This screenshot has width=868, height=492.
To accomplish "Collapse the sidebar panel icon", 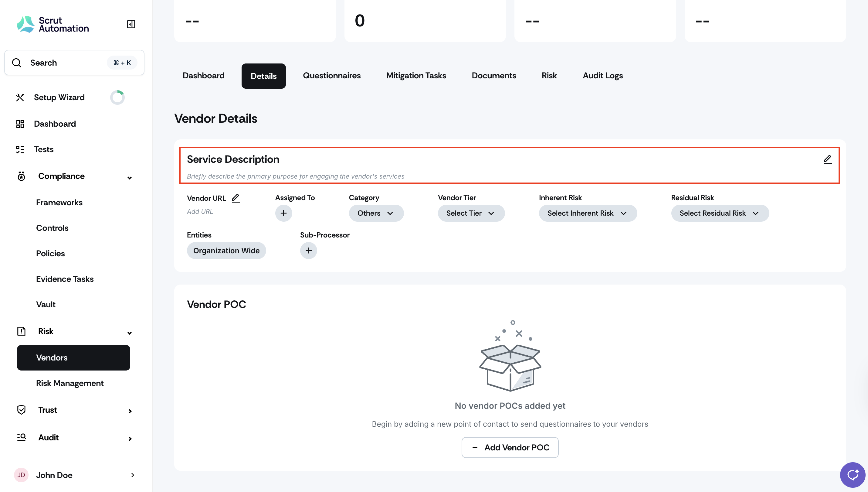I will coord(131,24).
